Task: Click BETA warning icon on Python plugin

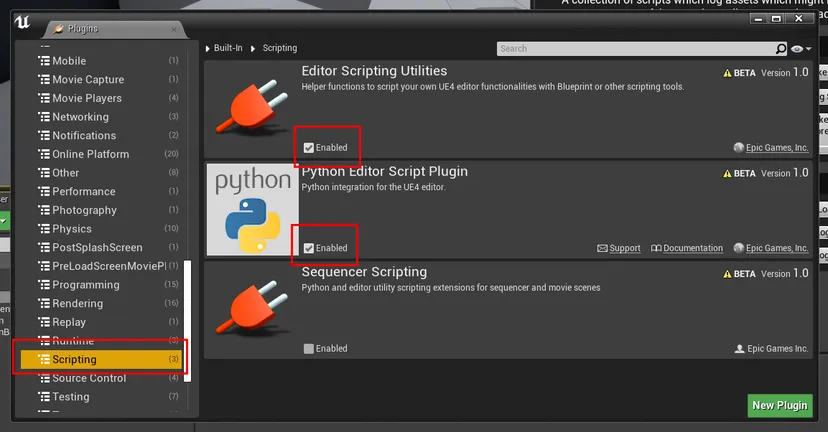Action: click(727, 173)
